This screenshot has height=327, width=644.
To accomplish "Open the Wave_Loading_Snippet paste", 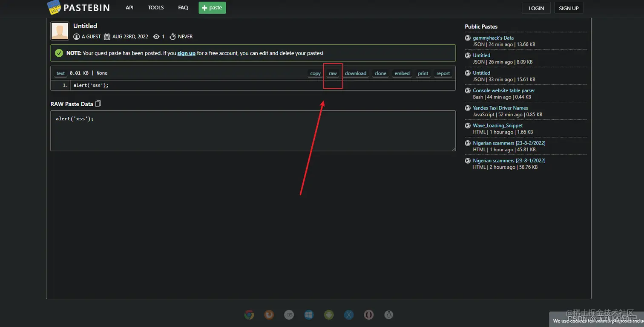I will point(498,126).
